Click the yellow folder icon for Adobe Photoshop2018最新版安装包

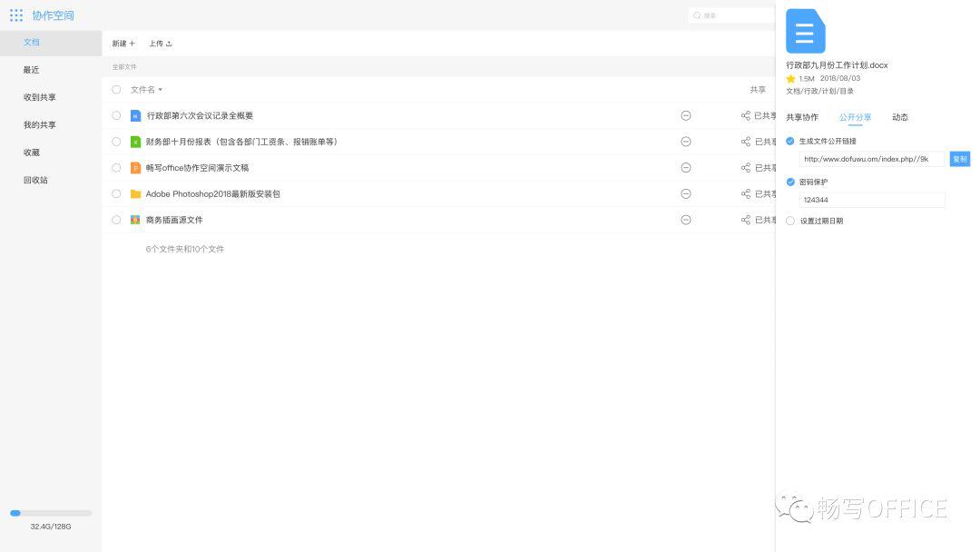[x=135, y=193]
